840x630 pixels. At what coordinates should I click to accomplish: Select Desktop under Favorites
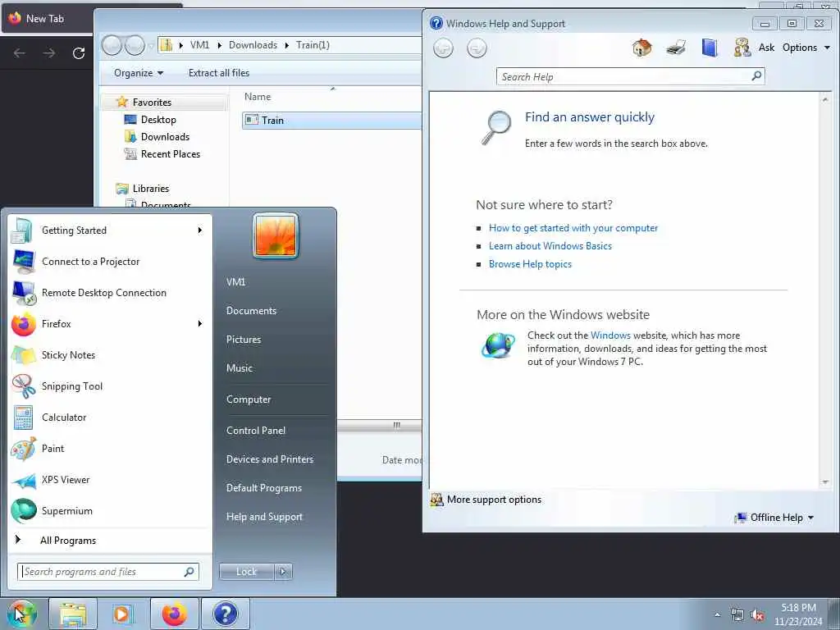158,120
